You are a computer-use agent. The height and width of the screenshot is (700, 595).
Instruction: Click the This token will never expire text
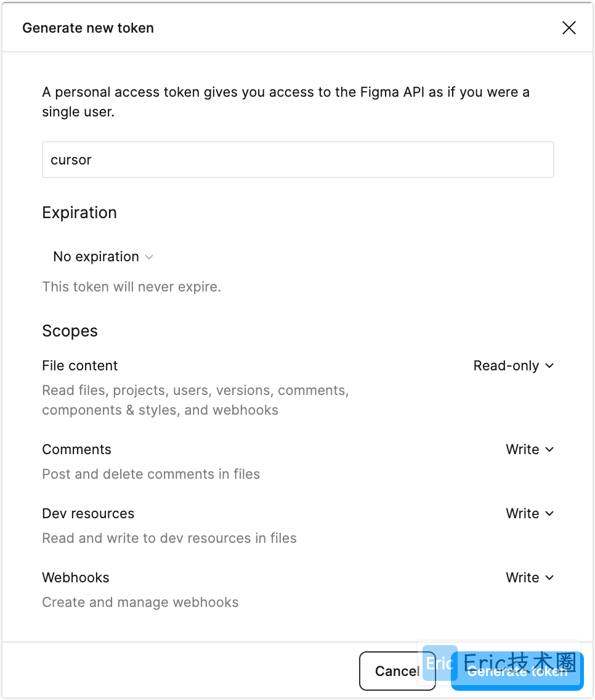coord(131,287)
